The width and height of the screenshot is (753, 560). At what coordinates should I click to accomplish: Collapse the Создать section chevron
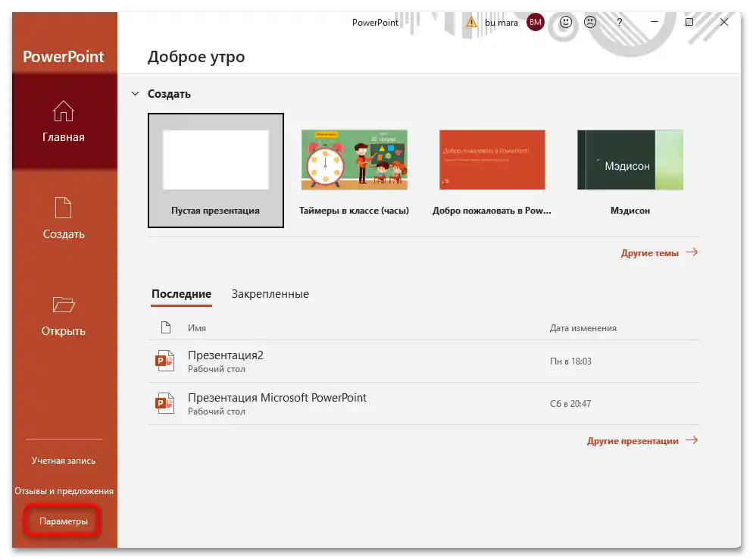coord(135,93)
